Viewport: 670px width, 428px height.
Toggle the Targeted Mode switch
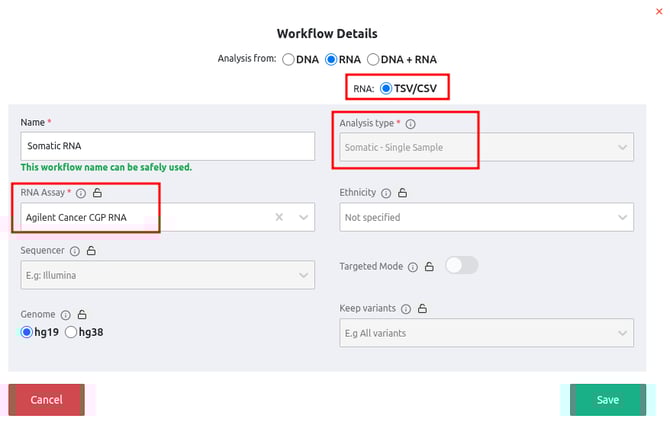coord(462,266)
